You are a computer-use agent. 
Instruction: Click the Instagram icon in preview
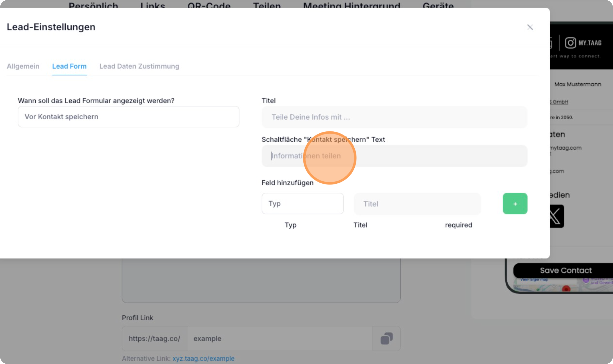click(570, 43)
